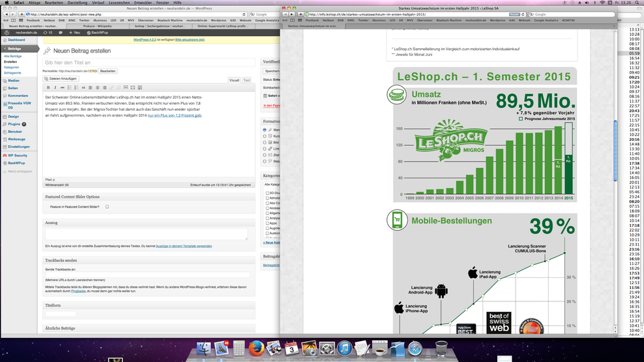Align the editor text to the right

click(x=104, y=87)
